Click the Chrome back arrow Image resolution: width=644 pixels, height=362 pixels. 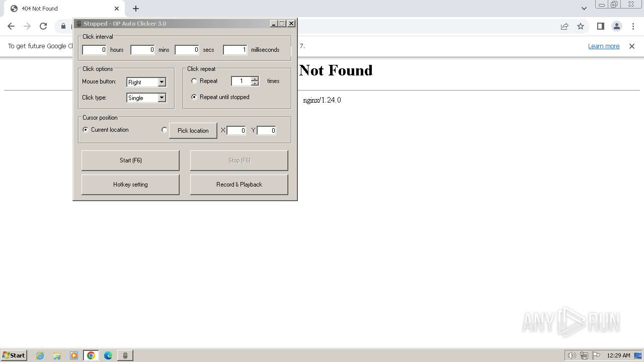click(x=11, y=26)
